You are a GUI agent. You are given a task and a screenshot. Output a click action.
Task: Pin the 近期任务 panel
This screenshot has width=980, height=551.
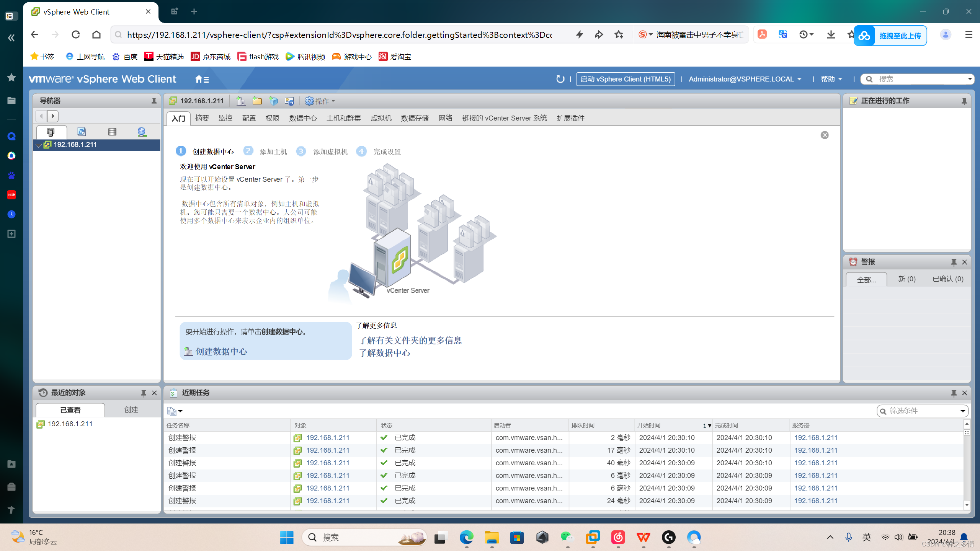click(x=953, y=393)
